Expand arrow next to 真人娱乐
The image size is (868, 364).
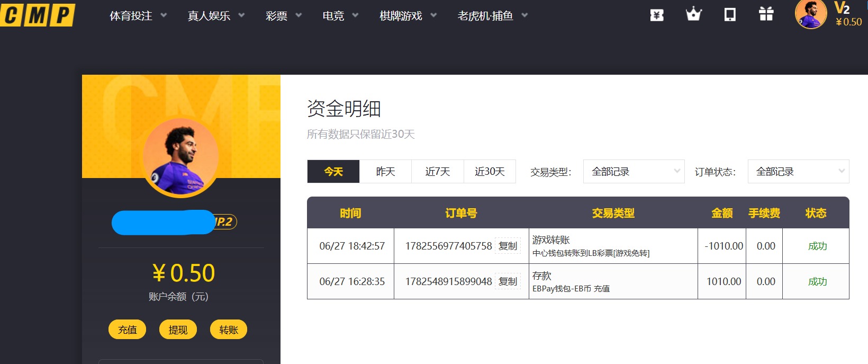[241, 15]
